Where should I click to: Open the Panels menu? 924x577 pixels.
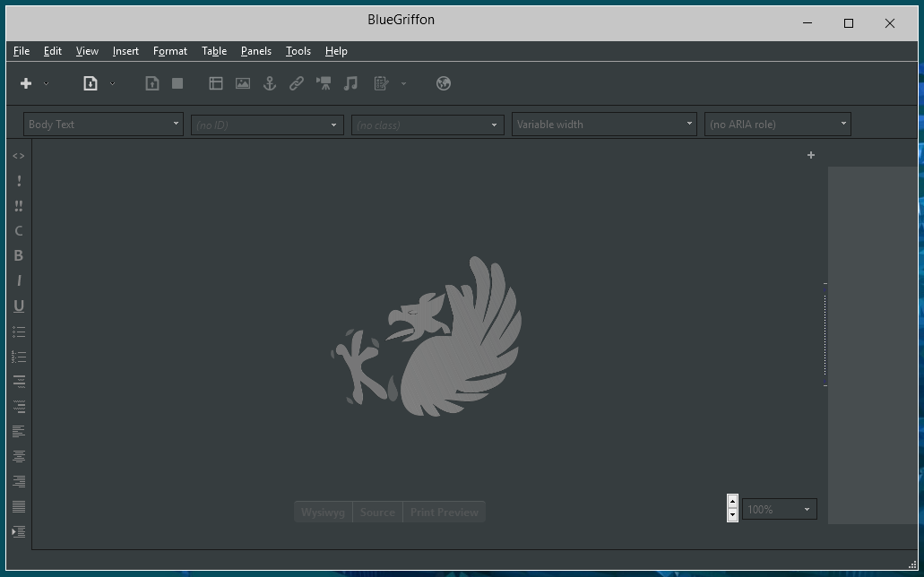click(x=256, y=51)
